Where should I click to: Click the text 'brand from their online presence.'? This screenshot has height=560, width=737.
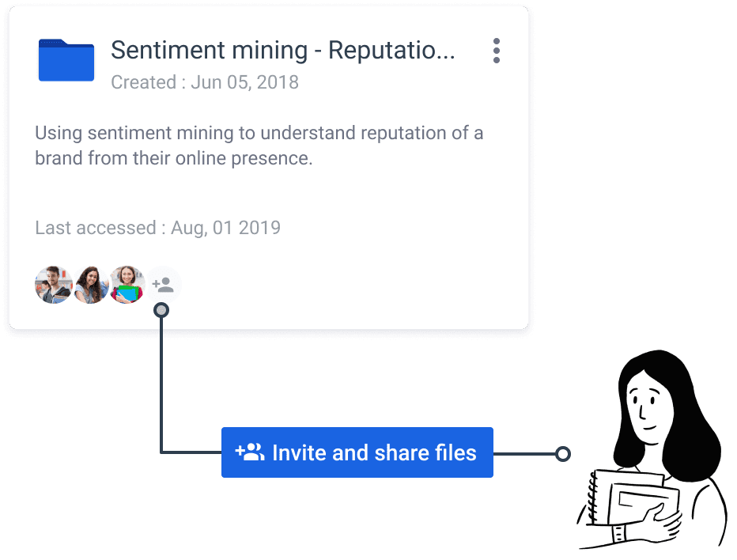click(174, 157)
